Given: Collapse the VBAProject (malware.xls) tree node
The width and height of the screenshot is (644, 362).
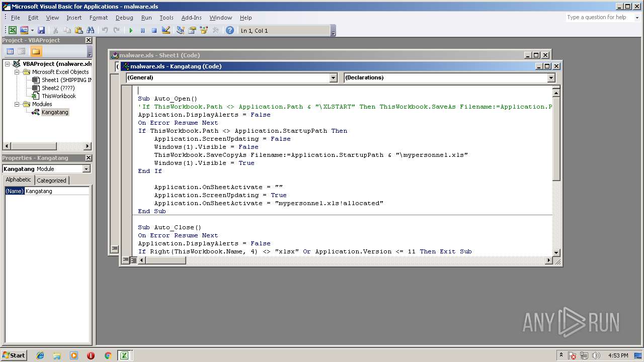Looking at the screenshot, I should click(8, 64).
